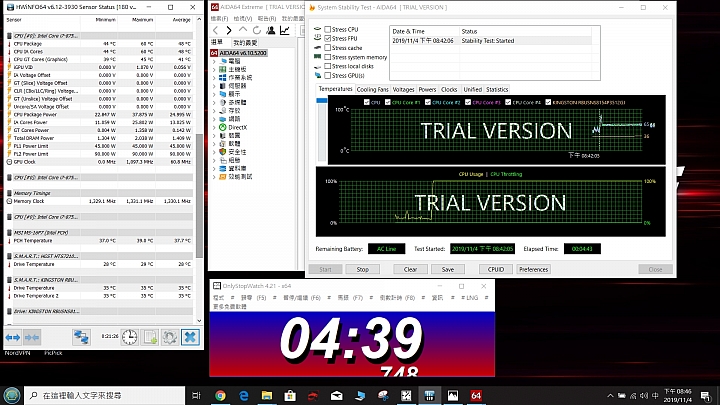
Task: Enable the Stress system memory checkbox
Action: [327, 57]
